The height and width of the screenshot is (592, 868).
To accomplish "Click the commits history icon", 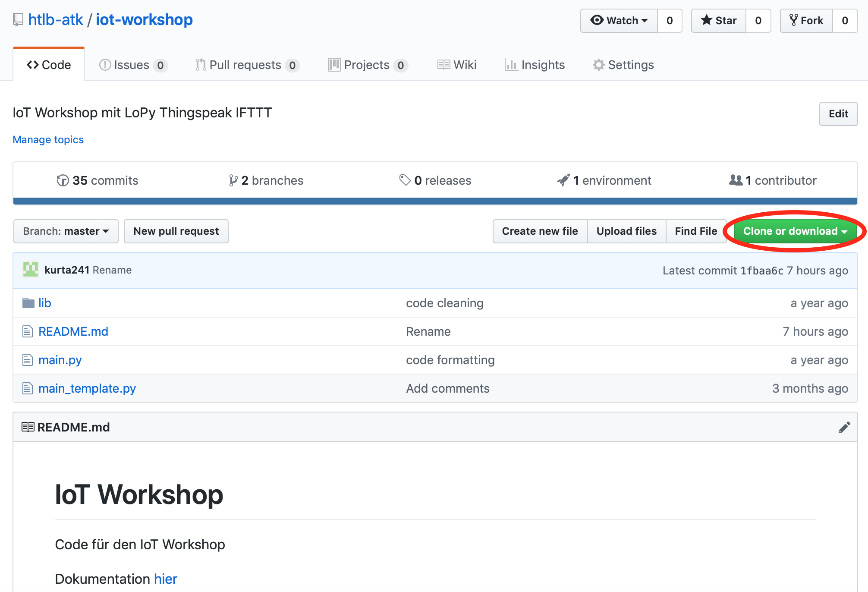I will click(x=63, y=180).
